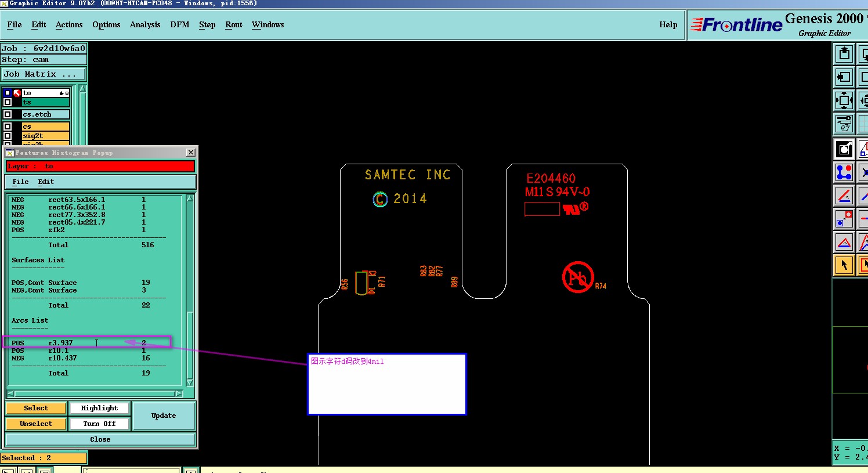868x473 pixels.
Task: Click the Highlight button
Action: click(x=99, y=408)
